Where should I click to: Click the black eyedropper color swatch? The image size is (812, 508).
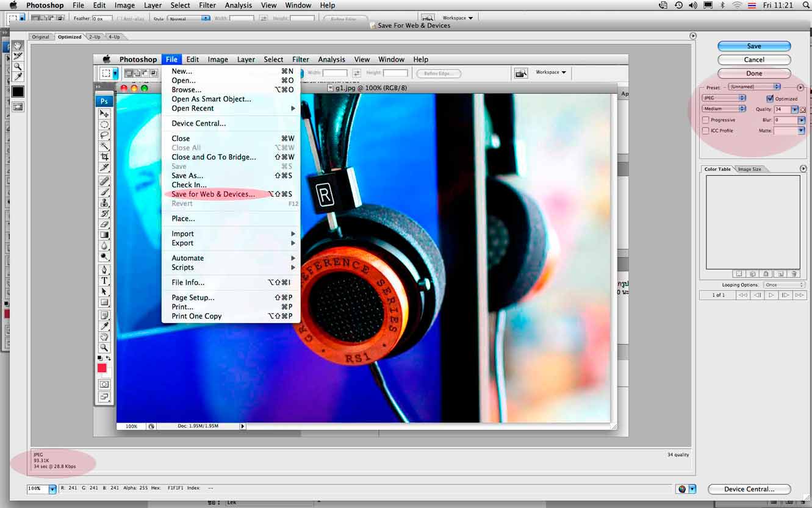18,91
